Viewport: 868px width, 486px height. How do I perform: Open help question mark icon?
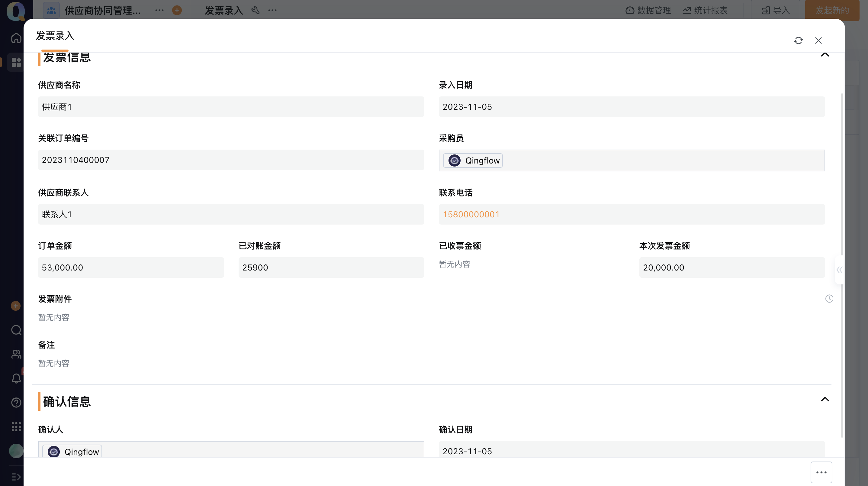16,403
